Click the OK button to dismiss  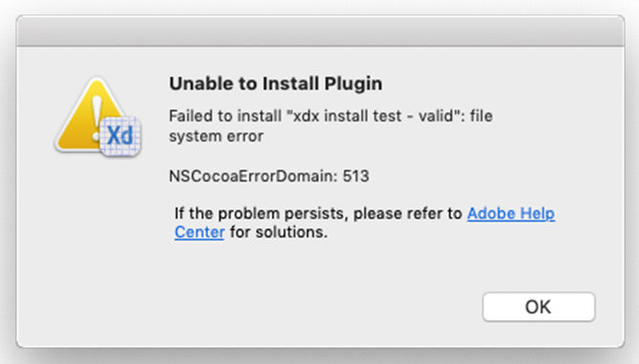[539, 307]
